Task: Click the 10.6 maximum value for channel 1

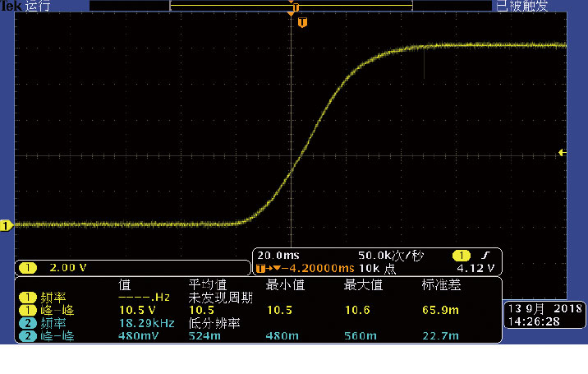Action: [357, 310]
